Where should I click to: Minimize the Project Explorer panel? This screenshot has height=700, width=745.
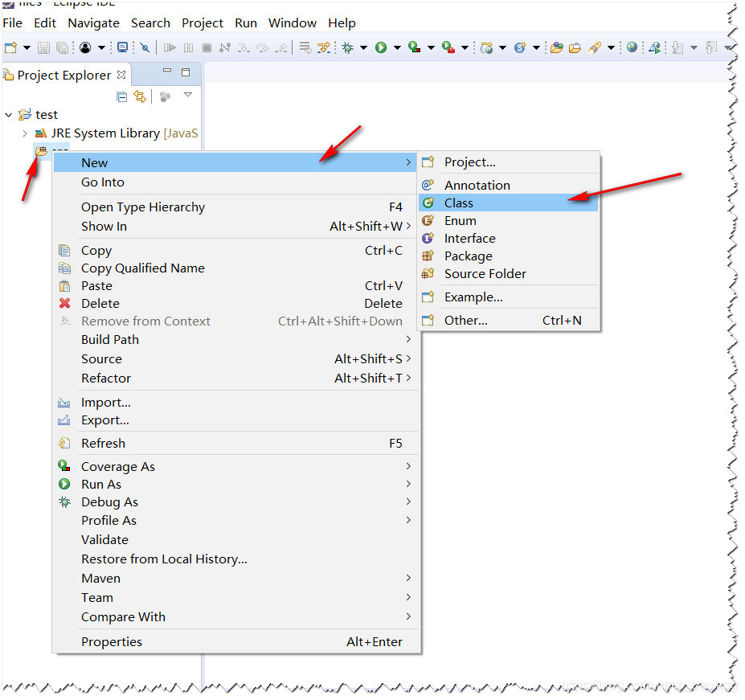pyautogui.click(x=167, y=71)
